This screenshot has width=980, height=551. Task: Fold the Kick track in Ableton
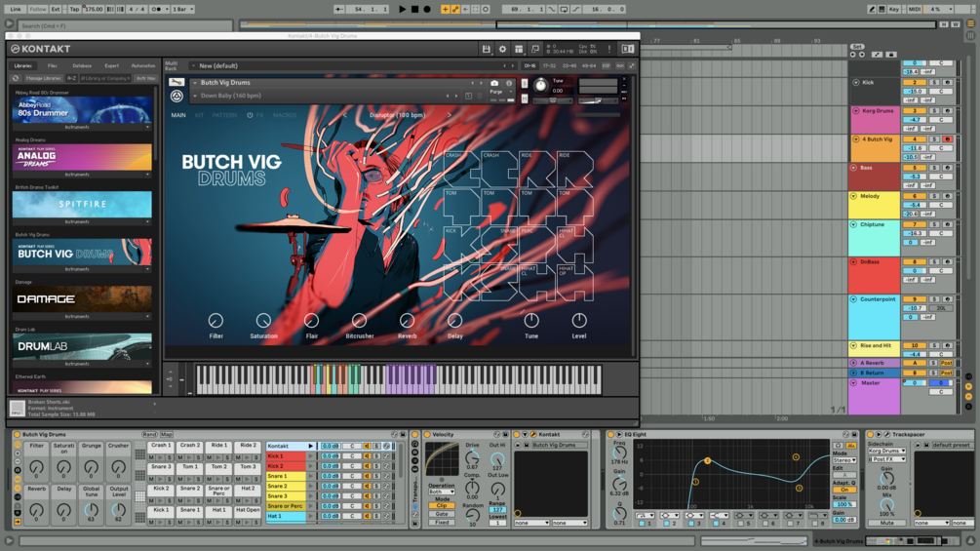click(855, 83)
